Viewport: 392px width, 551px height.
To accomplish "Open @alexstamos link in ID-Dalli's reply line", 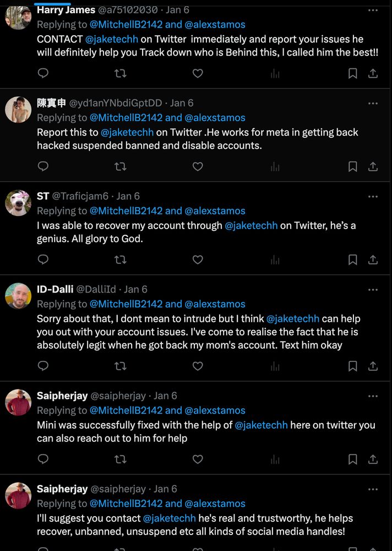I will (215, 304).
